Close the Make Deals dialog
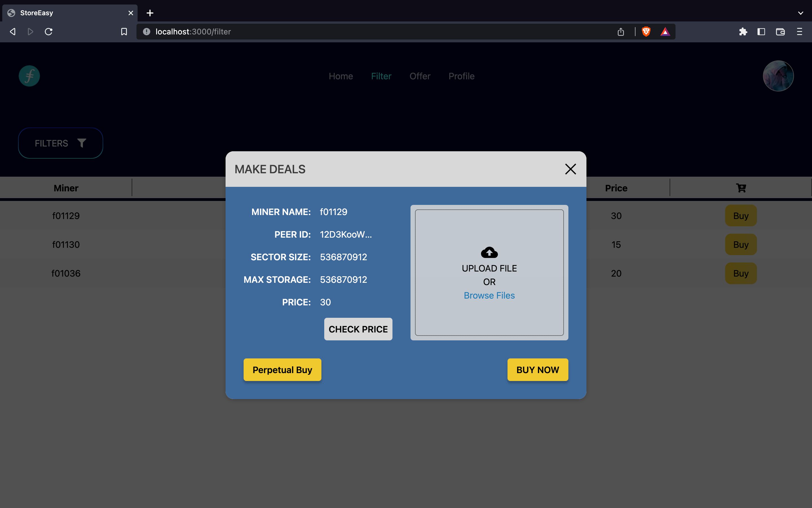The image size is (812, 508). (x=570, y=169)
